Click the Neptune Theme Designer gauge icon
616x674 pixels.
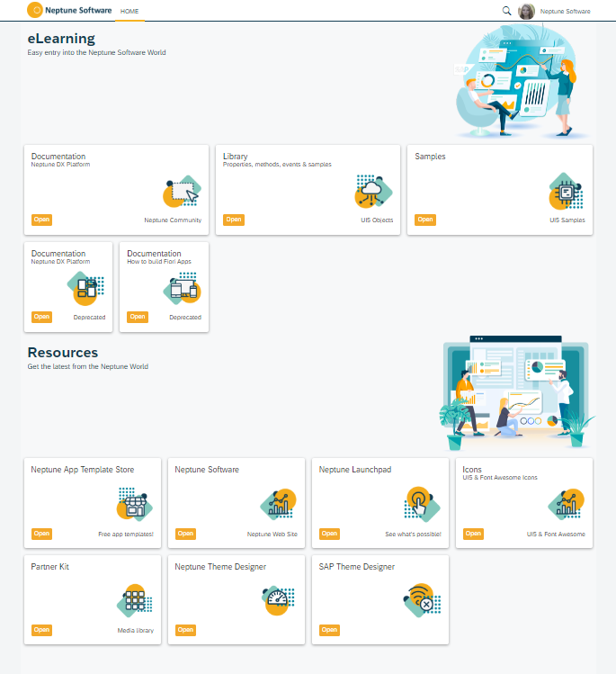coord(278,600)
